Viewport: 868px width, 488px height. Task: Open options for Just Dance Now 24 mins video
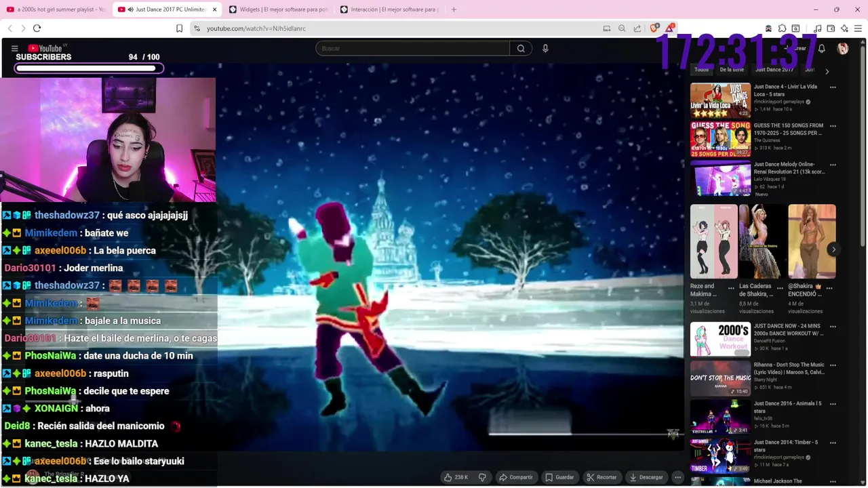[x=833, y=327]
